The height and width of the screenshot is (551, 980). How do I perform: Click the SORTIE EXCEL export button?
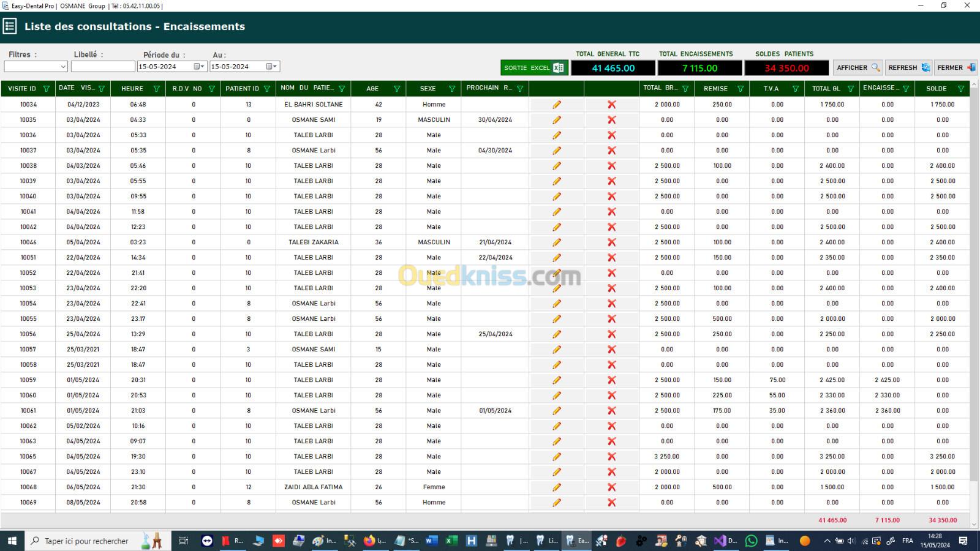(534, 68)
